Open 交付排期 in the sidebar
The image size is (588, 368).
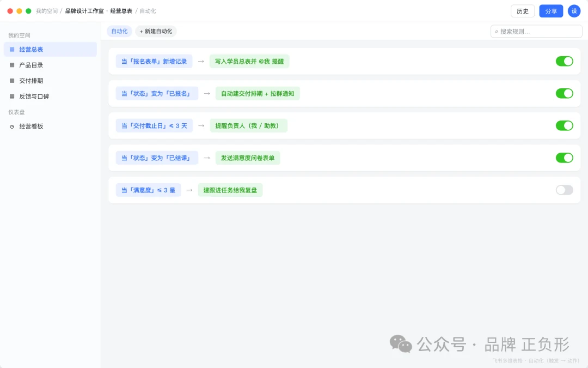[50, 81]
